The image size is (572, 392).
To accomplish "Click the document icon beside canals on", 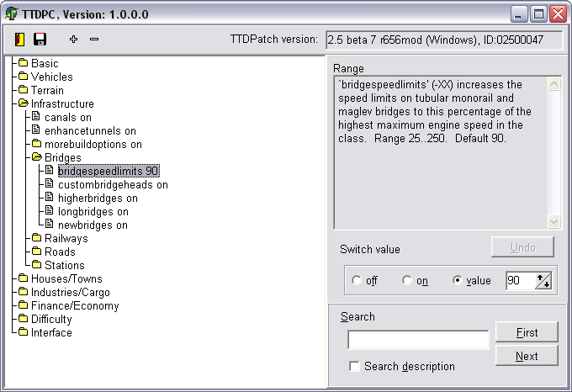I will (35, 116).
